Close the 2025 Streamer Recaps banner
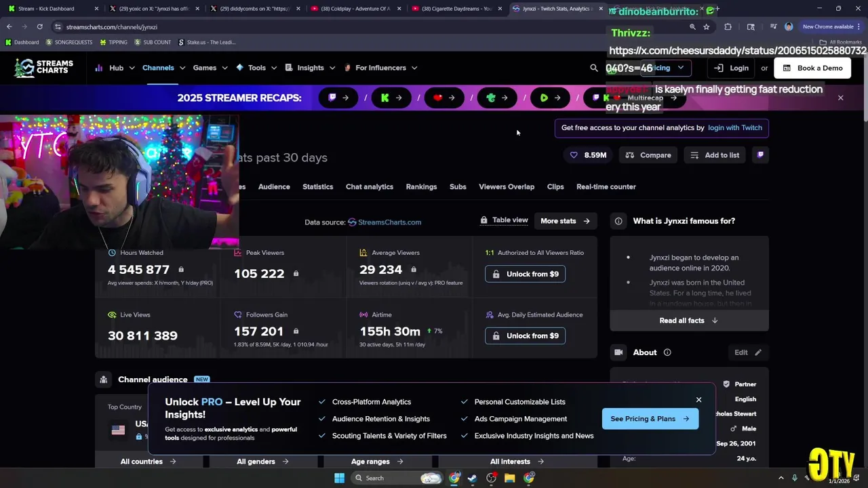This screenshot has height=488, width=868. coord(840,98)
